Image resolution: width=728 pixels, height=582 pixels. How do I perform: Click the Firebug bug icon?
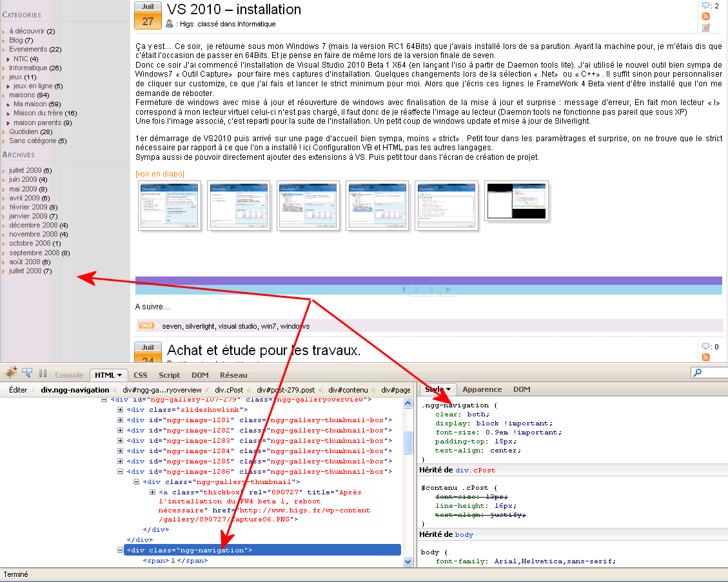pyautogui.click(x=11, y=373)
